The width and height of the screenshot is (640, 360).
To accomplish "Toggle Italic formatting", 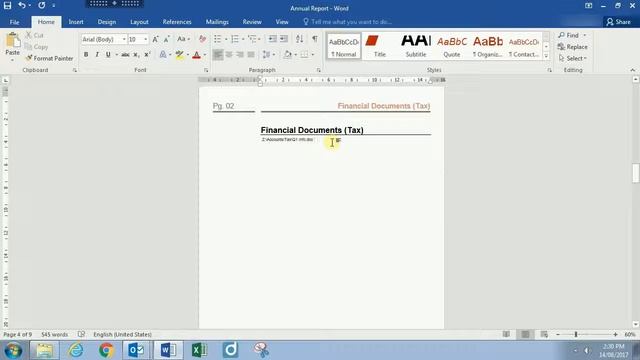I will 97,55.
